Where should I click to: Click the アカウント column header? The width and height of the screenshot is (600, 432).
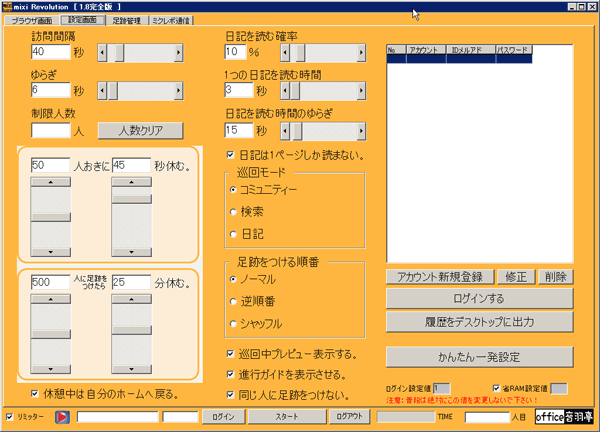[x=426, y=50]
